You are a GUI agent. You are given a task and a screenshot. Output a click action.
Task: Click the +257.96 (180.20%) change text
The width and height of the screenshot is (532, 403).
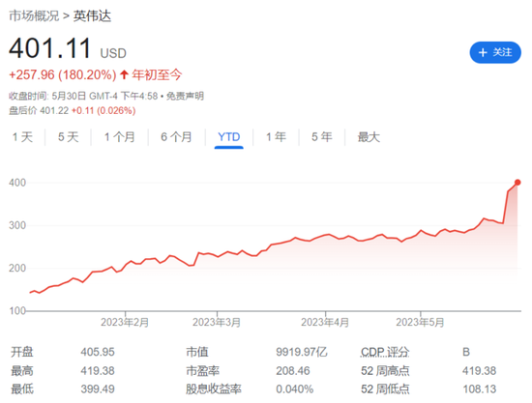coord(63,74)
